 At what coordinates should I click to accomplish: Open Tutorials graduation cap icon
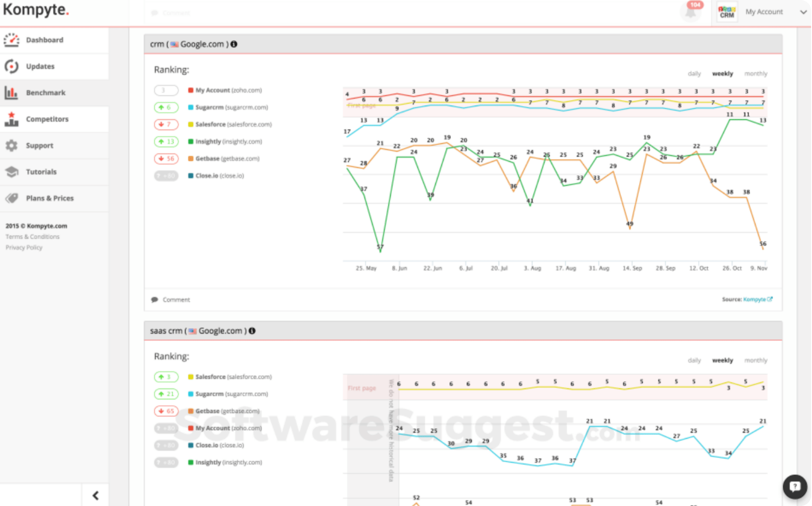click(12, 172)
